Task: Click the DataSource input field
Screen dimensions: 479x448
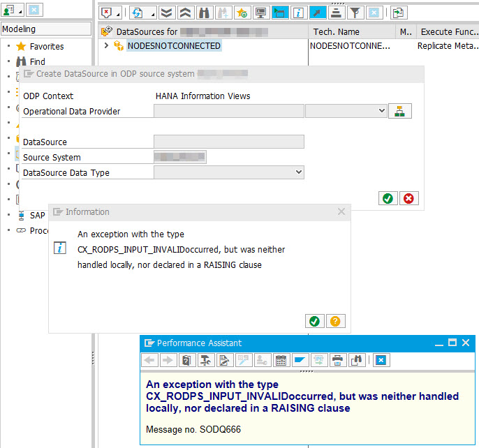Action: click(229, 142)
